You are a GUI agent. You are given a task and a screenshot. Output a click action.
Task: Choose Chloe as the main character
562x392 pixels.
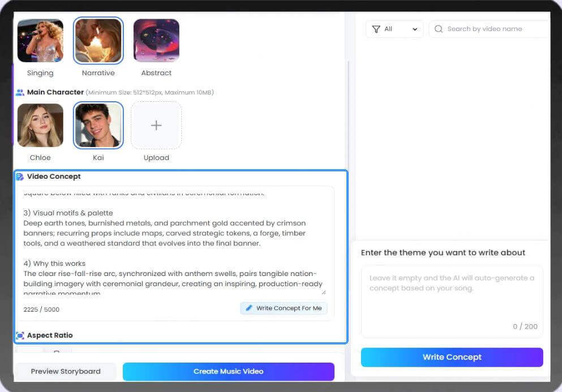(40, 126)
